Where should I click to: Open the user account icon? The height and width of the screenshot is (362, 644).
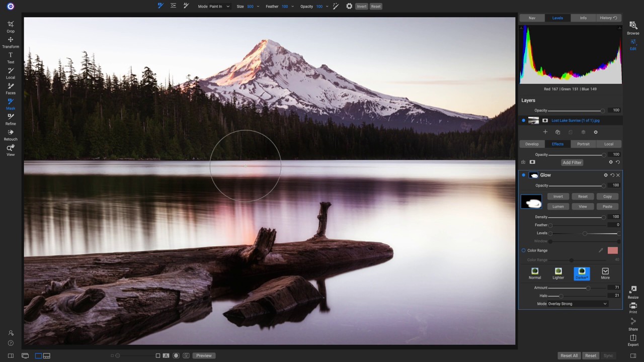pyautogui.click(x=11, y=333)
